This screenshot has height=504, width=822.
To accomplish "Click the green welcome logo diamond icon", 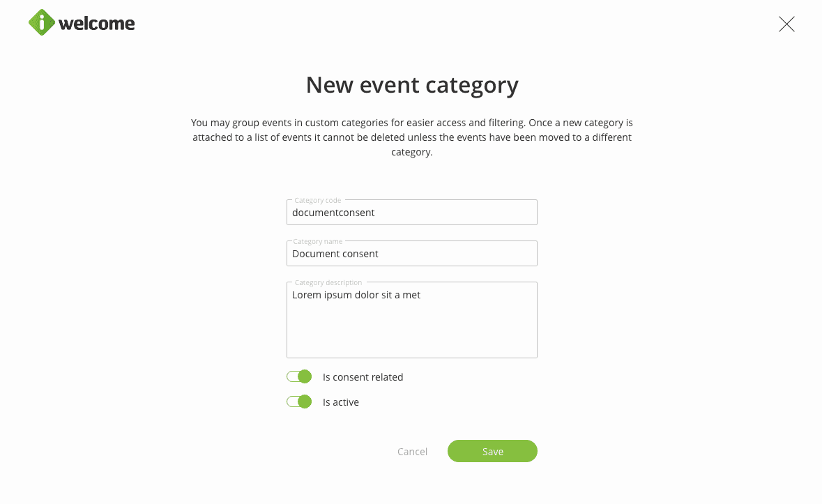I will point(42,23).
